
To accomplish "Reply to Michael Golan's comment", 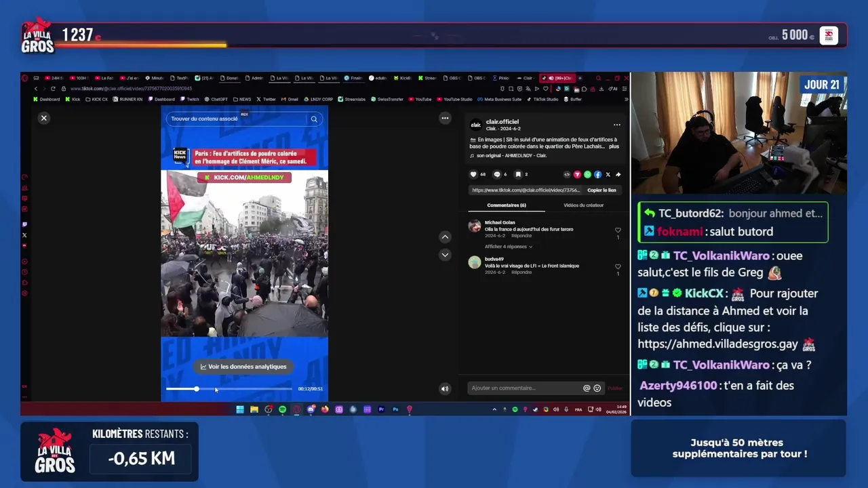I will click(521, 236).
